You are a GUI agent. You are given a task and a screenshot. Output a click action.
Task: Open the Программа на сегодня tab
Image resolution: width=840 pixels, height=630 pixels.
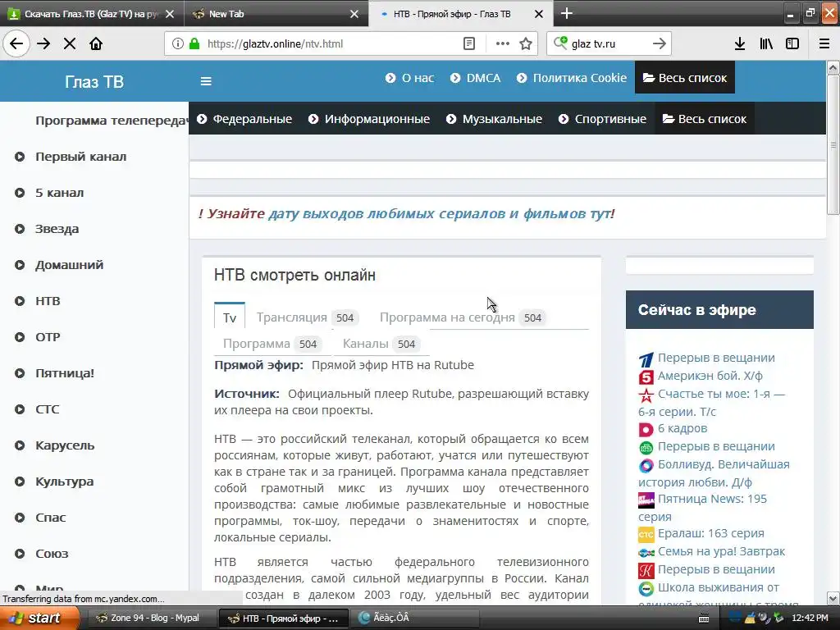point(461,317)
